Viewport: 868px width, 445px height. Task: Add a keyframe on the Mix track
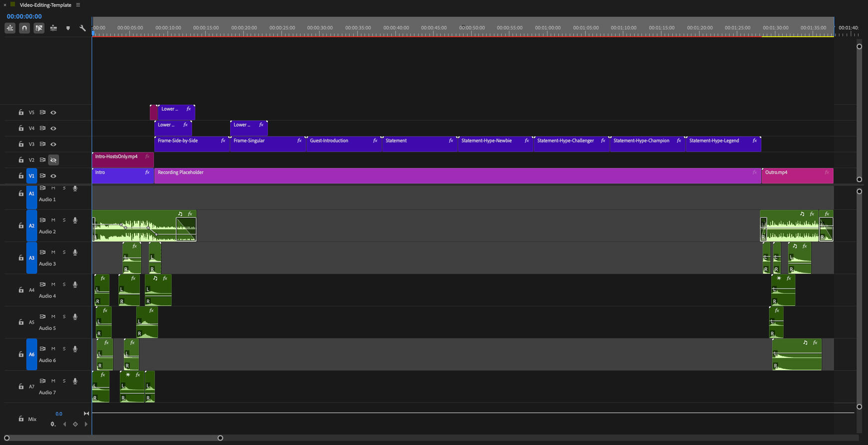(75, 424)
